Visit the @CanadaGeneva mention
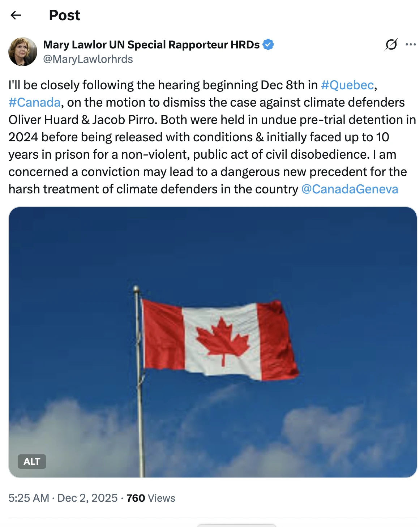The width and height of the screenshot is (420, 527). [350, 189]
